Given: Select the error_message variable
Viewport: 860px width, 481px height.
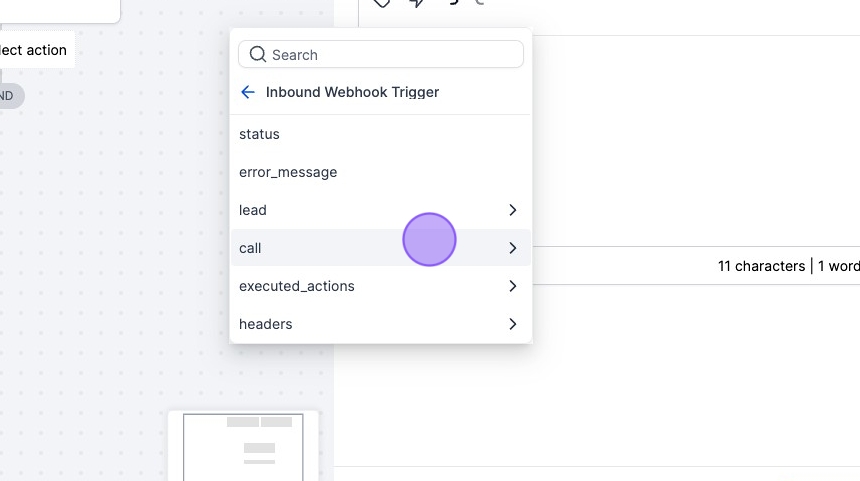Looking at the screenshot, I should click(288, 172).
